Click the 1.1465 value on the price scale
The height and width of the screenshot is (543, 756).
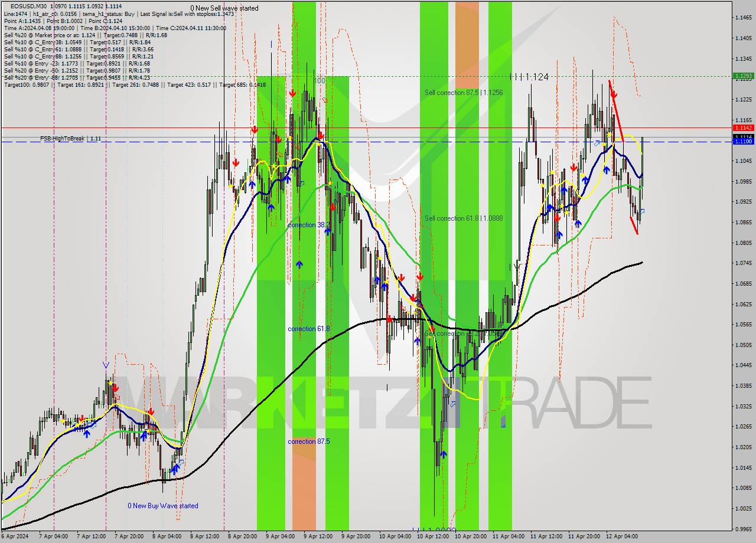pos(742,18)
